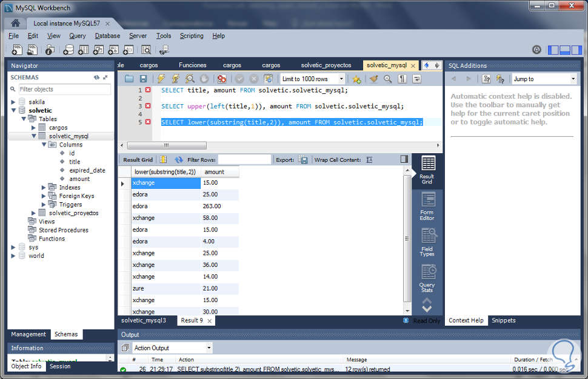Execute statement under cursor icon

point(175,79)
